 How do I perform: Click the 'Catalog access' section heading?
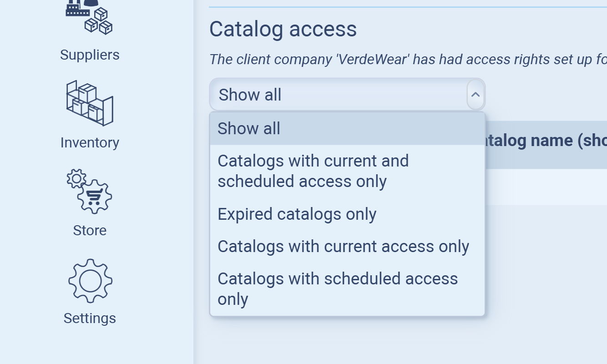click(x=283, y=29)
